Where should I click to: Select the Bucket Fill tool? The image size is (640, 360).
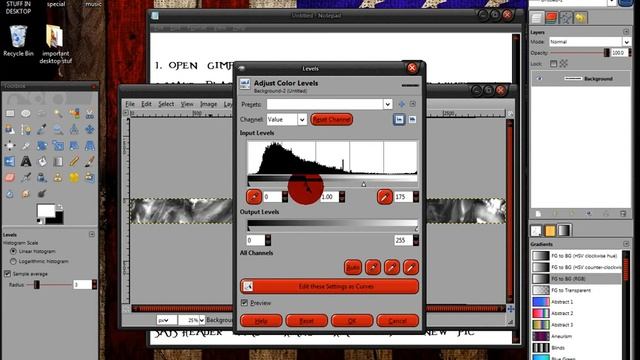pyautogui.click(x=42, y=161)
